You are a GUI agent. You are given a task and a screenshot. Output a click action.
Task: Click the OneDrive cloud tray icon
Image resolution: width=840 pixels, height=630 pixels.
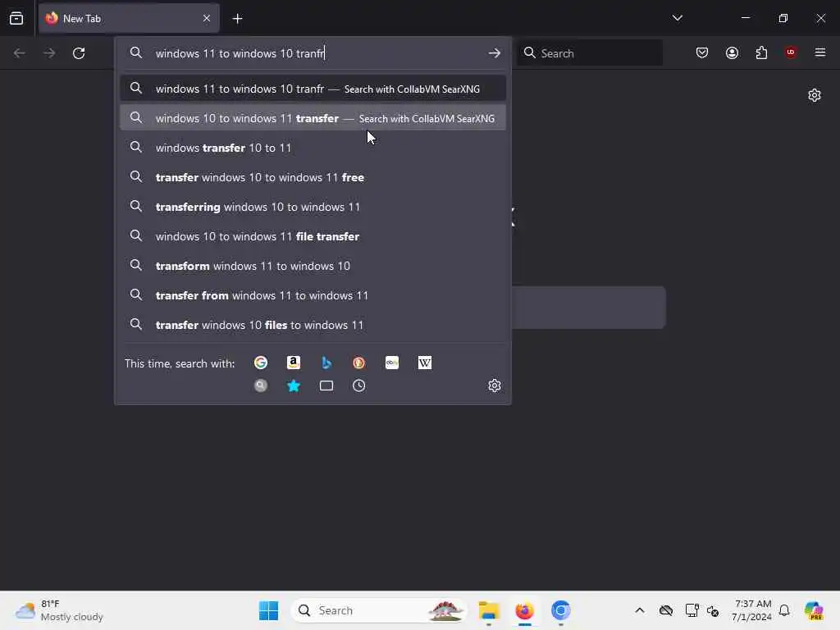tap(666, 610)
